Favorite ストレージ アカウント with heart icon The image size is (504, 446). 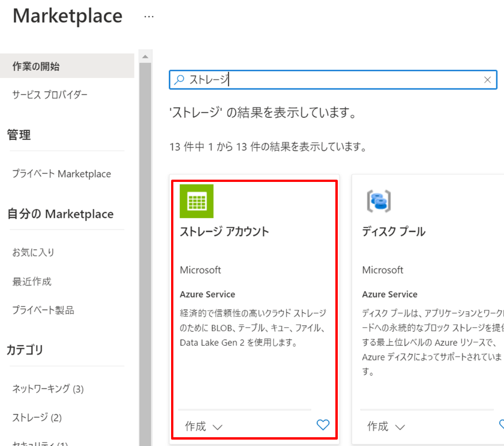click(322, 425)
